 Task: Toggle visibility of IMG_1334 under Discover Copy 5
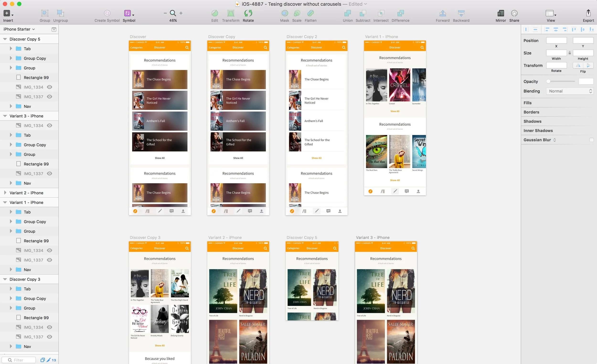[x=49, y=87]
